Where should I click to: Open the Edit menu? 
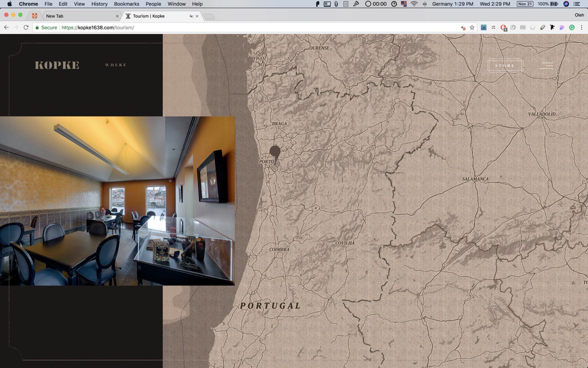coord(63,4)
